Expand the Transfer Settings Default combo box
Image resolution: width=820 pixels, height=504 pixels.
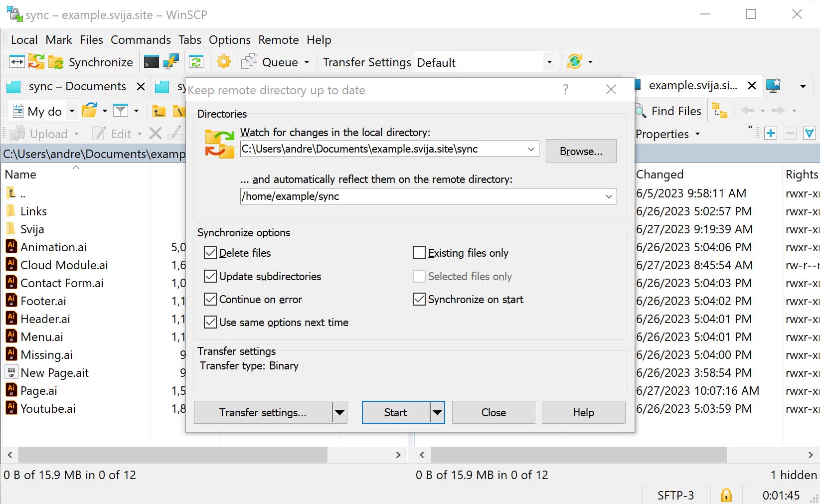coord(549,62)
